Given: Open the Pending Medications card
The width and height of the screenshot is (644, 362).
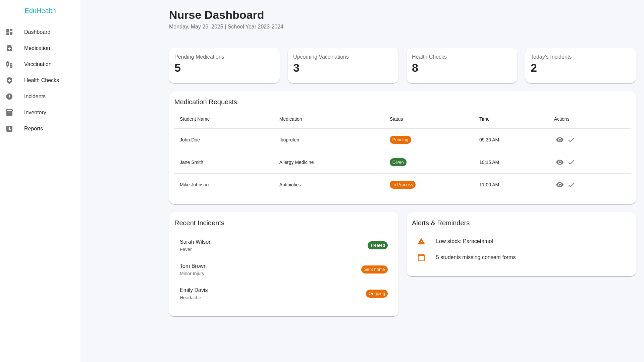Looking at the screenshot, I should coord(224,65).
